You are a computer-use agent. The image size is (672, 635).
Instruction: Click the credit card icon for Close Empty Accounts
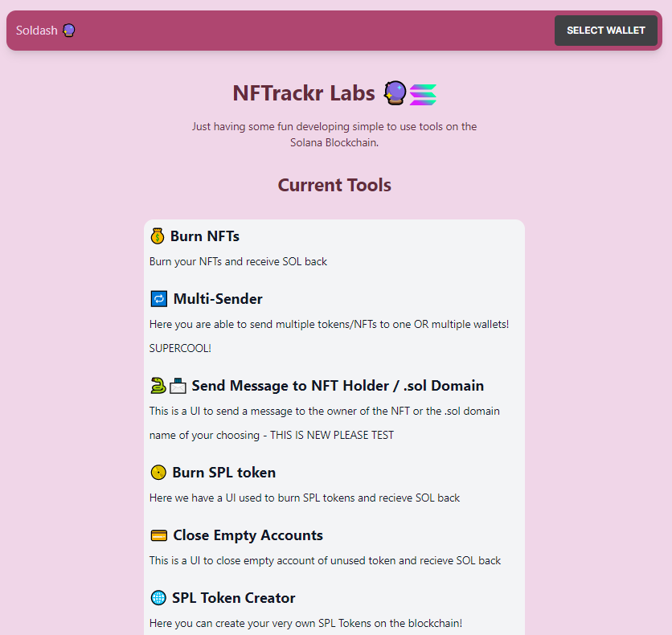click(x=158, y=535)
